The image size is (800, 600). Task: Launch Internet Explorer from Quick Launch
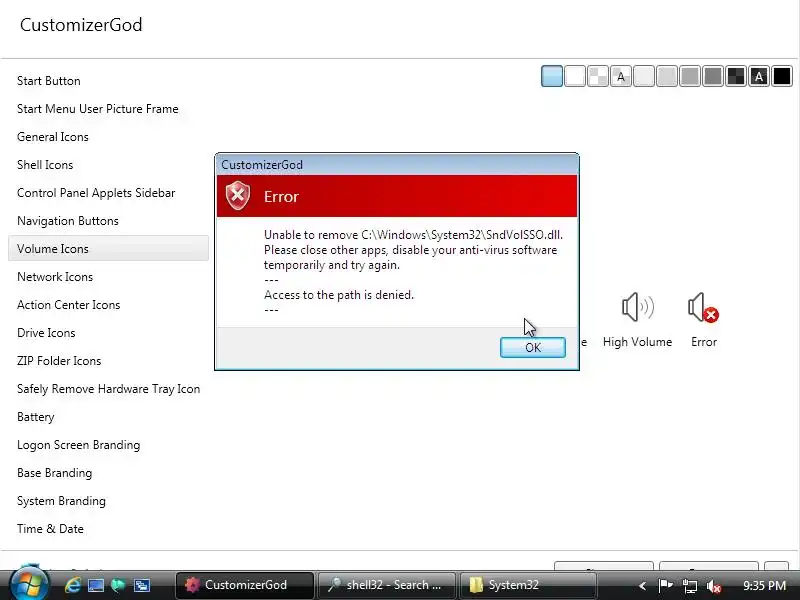(72, 585)
